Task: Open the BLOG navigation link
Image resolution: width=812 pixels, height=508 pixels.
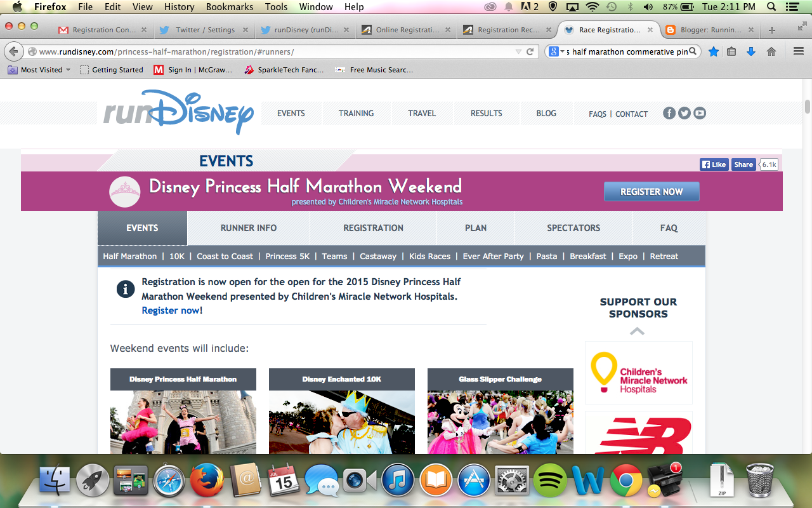Action: (x=546, y=113)
